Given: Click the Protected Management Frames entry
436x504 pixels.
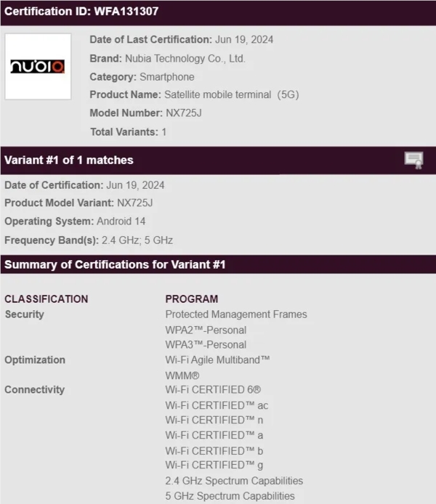Looking at the screenshot, I should [236, 314].
